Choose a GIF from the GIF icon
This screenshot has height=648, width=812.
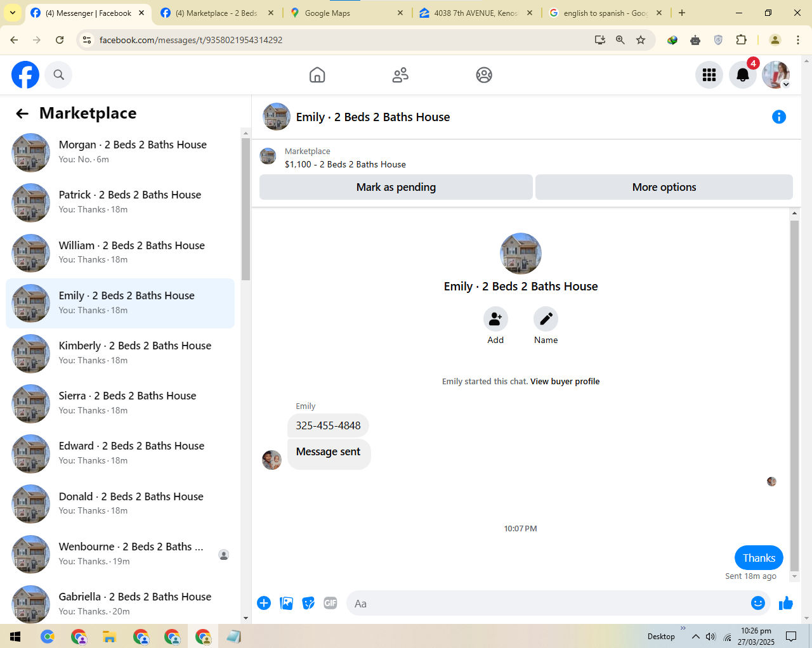tap(331, 603)
